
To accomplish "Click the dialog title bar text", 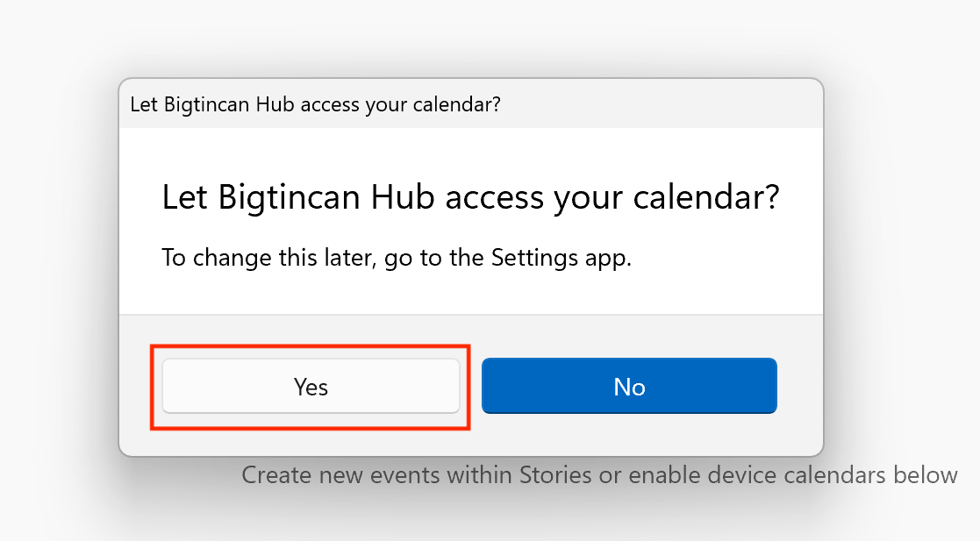I will pos(315,104).
